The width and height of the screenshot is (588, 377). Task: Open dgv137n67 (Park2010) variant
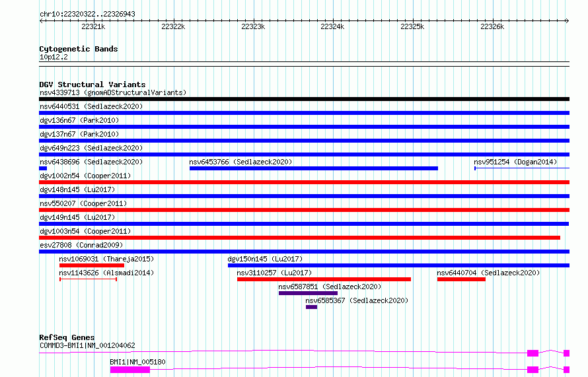click(79, 134)
